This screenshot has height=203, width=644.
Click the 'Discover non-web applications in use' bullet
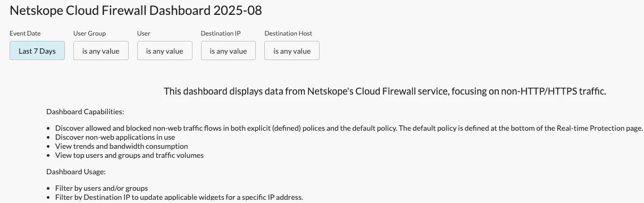(x=115, y=137)
